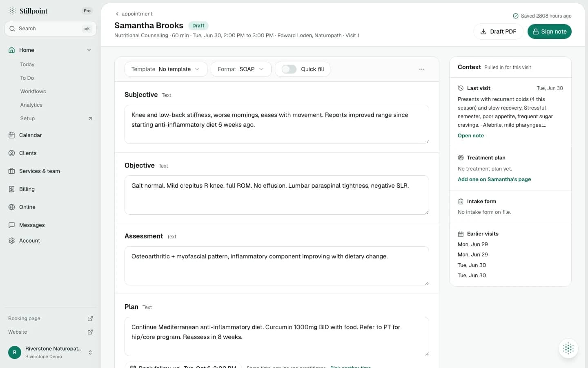Click the Last visit history icon
The height and width of the screenshot is (368, 588).
click(x=461, y=88)
